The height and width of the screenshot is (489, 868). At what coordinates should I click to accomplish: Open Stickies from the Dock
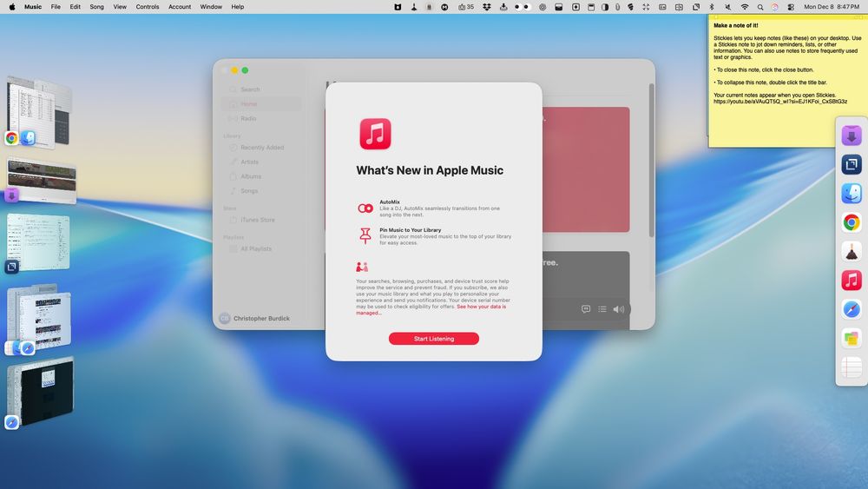[x=852, y=338]
